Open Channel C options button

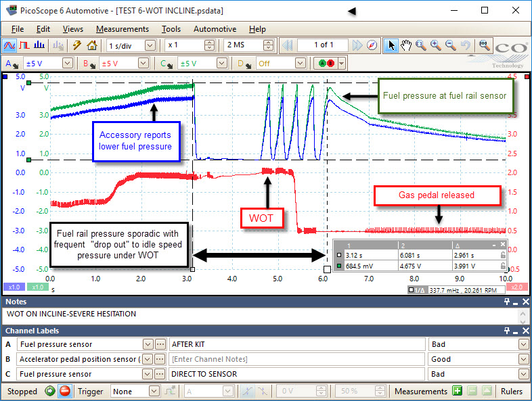[167, 64]
